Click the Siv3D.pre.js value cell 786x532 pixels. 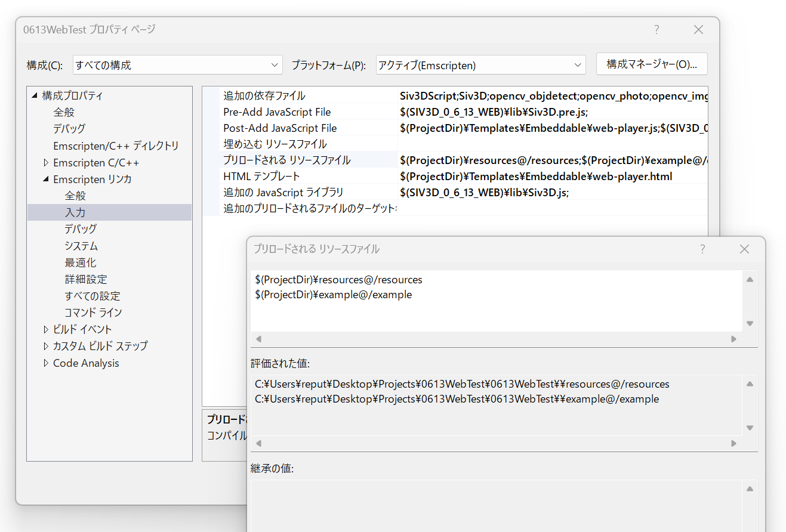point(553,112)
